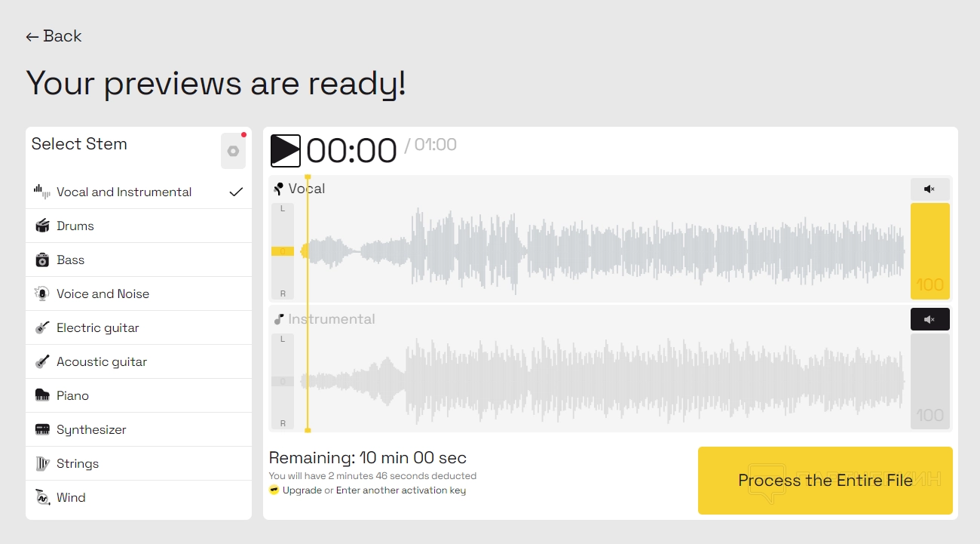Click the Bass stem icon
The image size is (980, 544).
pos(42,260)
